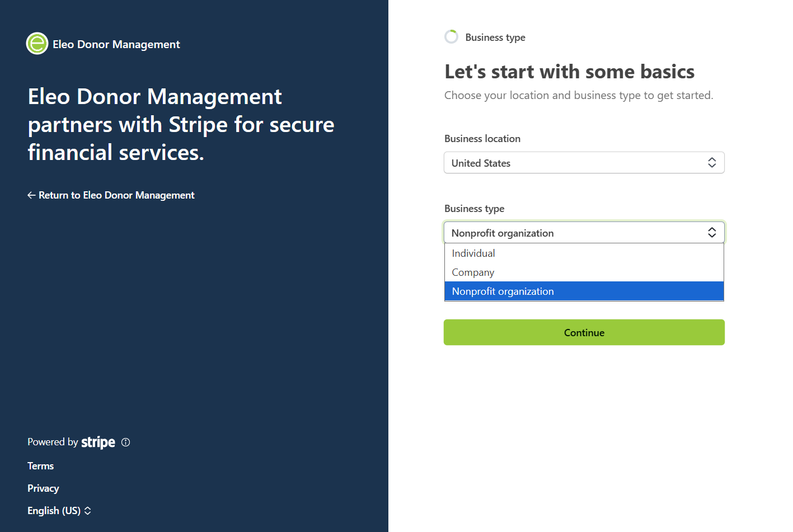Viewport: 793px width, 532px height.
Task: Click the chevron arrows on Business type select
Action: (712, 233)
